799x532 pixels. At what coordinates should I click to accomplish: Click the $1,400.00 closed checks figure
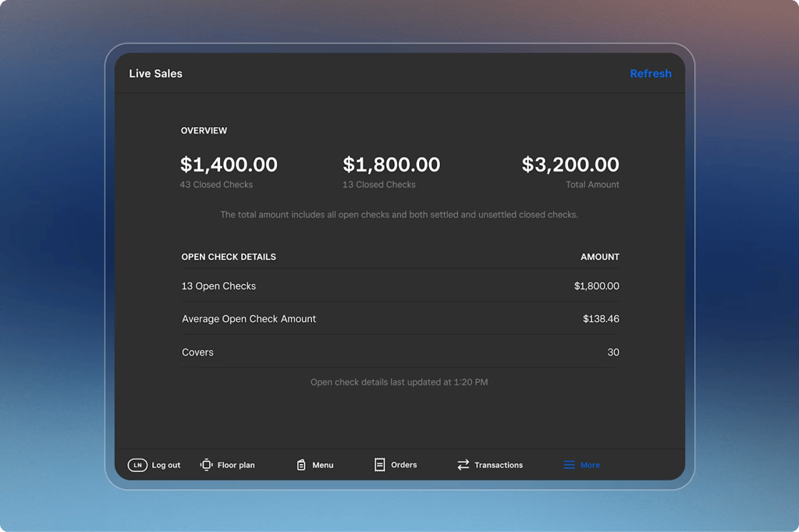pyautogui.click(x=229, y=165)
